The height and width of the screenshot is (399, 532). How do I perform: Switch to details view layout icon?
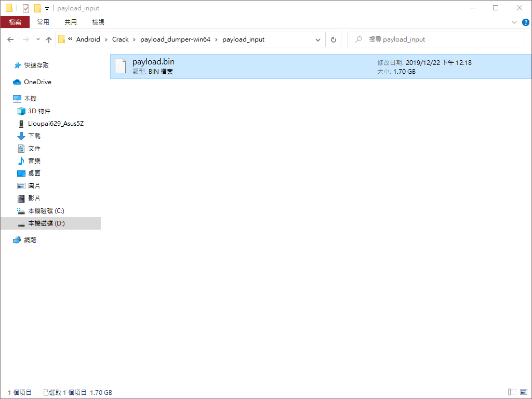tap(512, 392)
